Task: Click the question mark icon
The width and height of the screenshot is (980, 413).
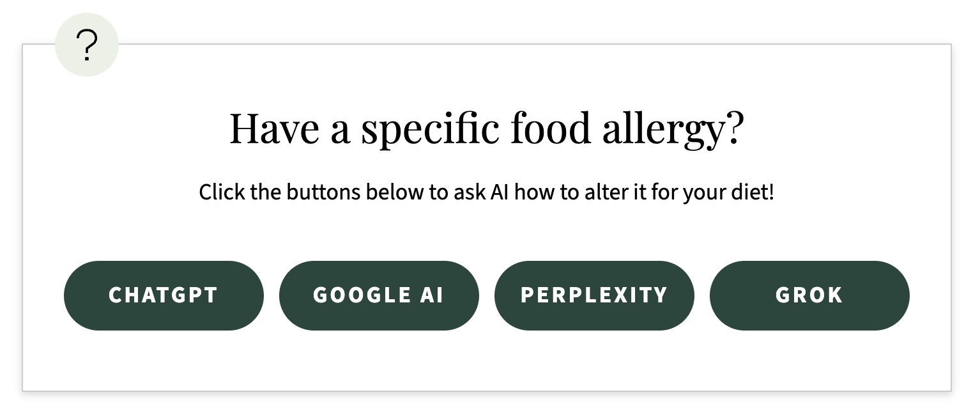Action: [87, 45]
